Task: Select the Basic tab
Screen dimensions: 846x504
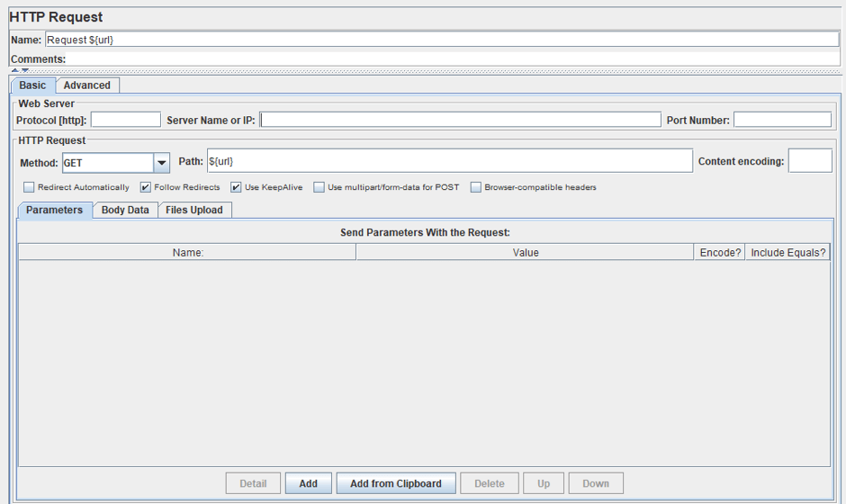Action: click(32, 85)
